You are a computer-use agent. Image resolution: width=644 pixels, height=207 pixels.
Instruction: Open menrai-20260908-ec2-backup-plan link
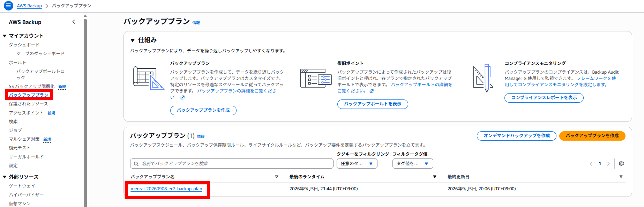(x=166, y=189)
